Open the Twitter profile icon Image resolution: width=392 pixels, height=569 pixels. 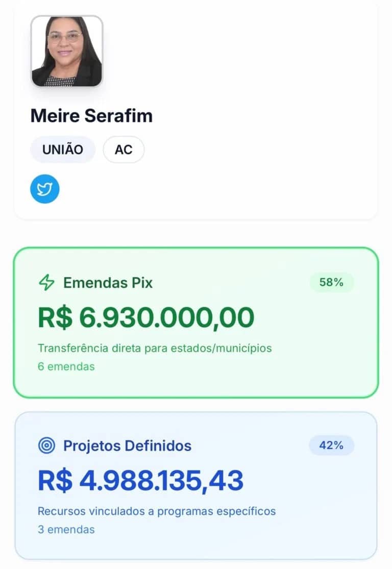45,189
